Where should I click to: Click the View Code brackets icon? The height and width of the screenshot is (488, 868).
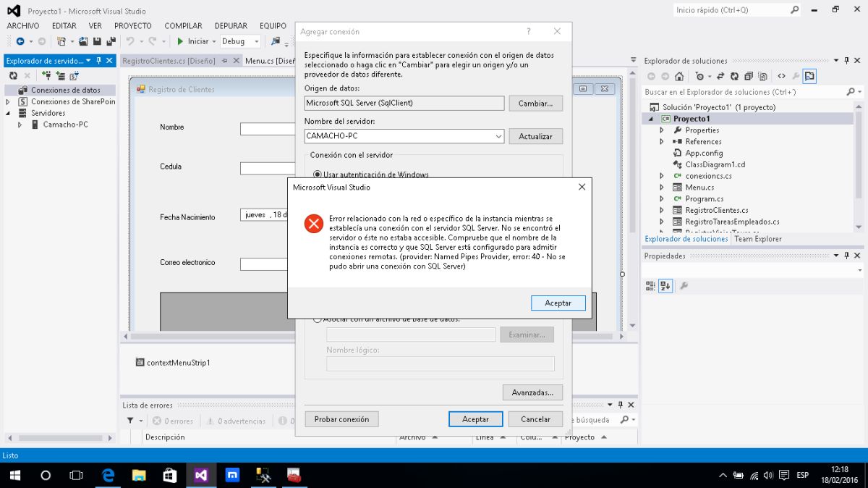(x=782, y=76)
